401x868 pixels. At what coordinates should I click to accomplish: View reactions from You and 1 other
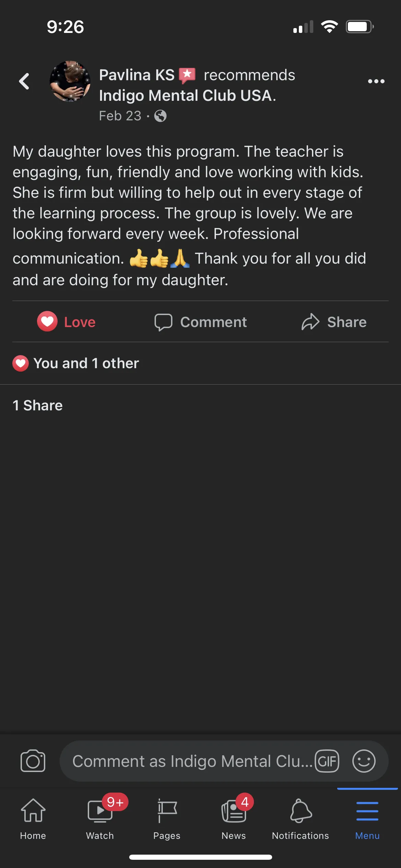tap(76, 363)
